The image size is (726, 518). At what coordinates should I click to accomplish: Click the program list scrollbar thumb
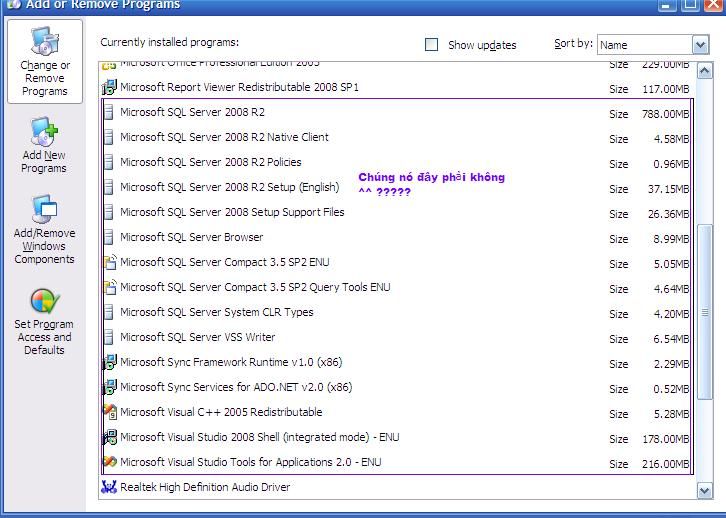704,312
